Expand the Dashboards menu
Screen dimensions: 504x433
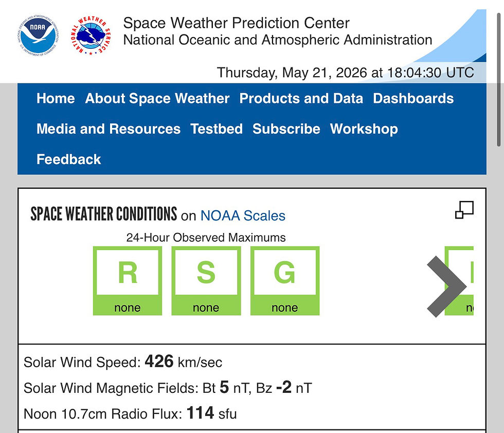pyautogui.click(x=413, y=98)
